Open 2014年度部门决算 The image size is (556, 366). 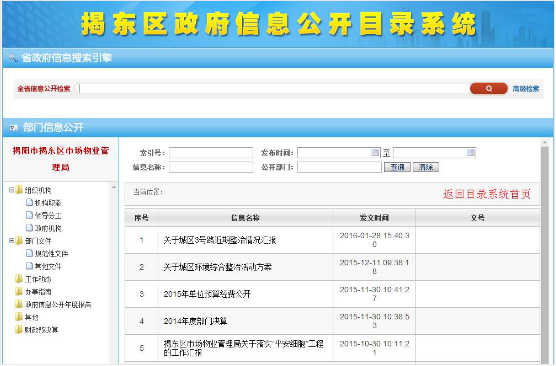[195, 321]
